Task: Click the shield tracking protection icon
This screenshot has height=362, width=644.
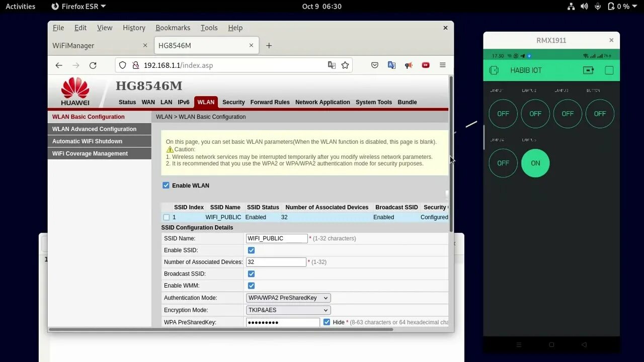Action: pos(123,65)
